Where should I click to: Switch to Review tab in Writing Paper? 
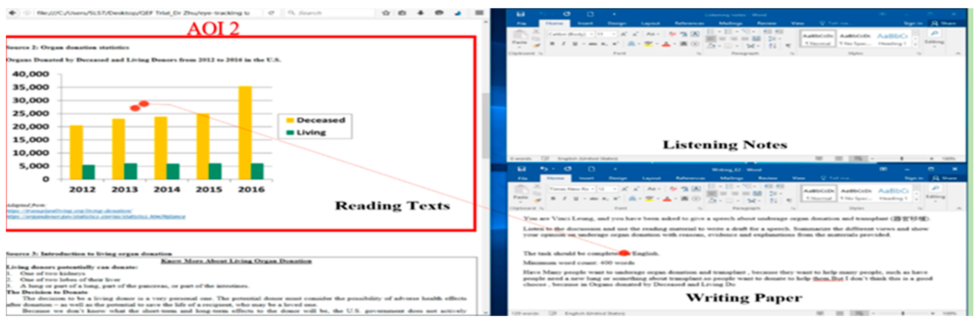tap(767, 178)
